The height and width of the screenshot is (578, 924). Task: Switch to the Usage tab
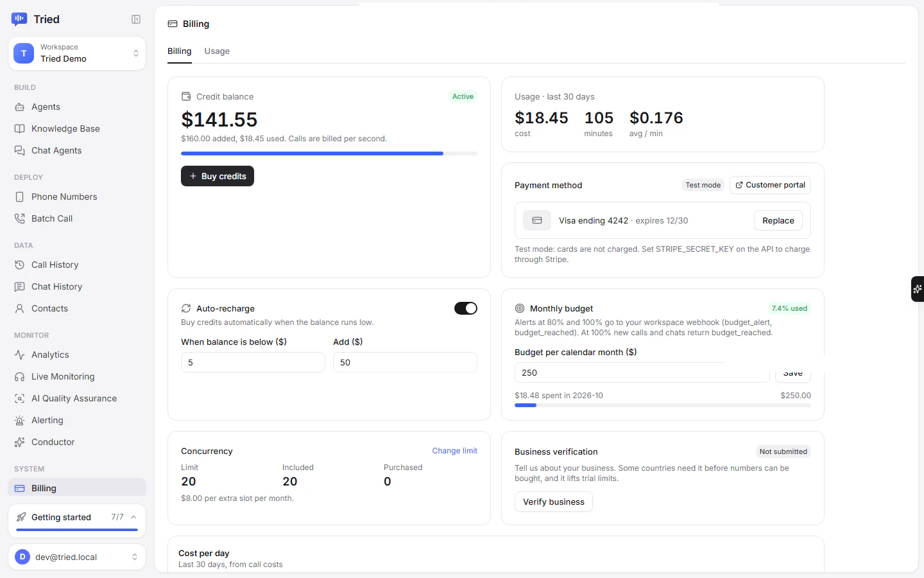click(x=217, y=51)
